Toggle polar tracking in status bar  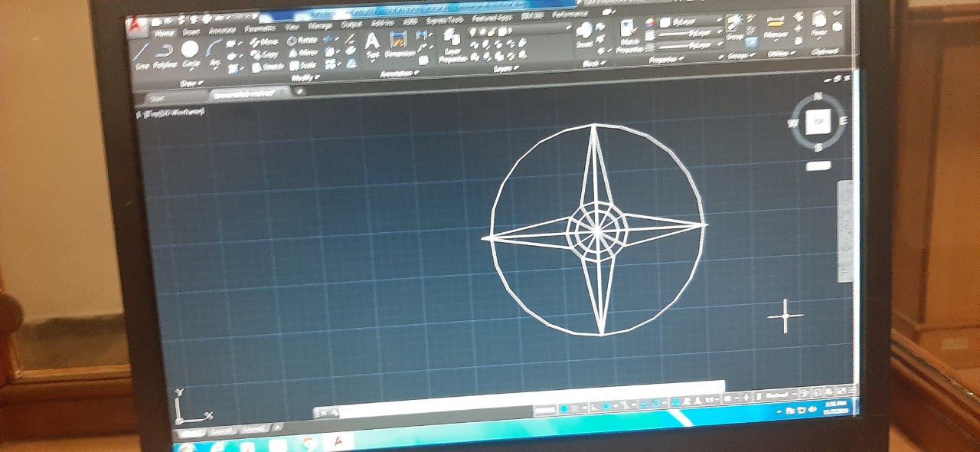[608, 407]
